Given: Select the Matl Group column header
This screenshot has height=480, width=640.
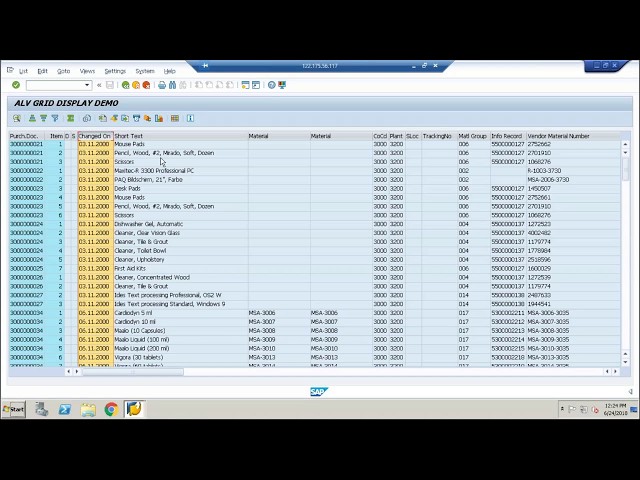Looking at the screenshot, I should click(473, 136).
